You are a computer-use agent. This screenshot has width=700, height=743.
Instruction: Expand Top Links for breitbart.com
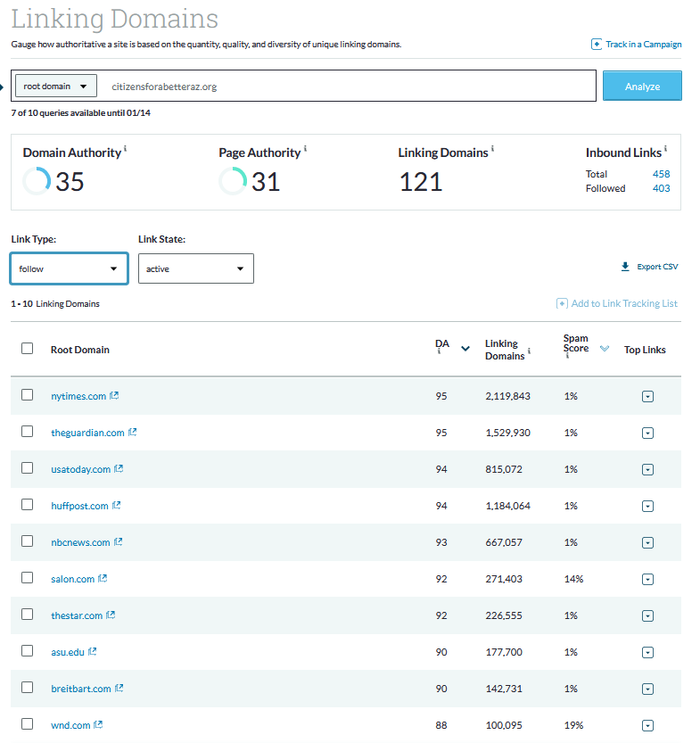point(647,689)
